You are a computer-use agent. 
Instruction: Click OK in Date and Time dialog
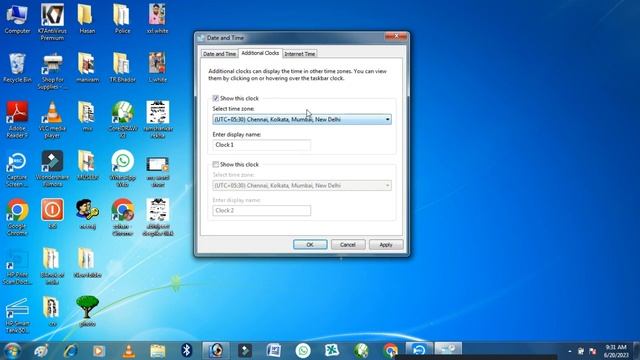310,244
